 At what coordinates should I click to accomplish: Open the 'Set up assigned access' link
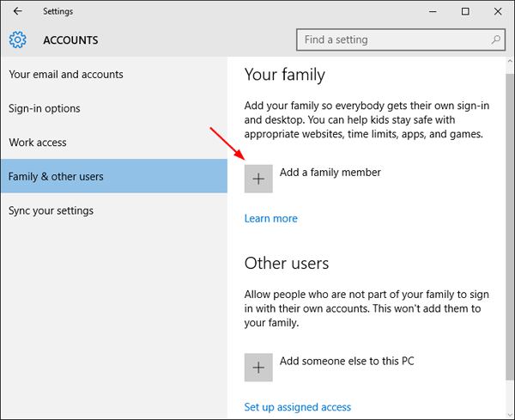click(x=298, y=407)
